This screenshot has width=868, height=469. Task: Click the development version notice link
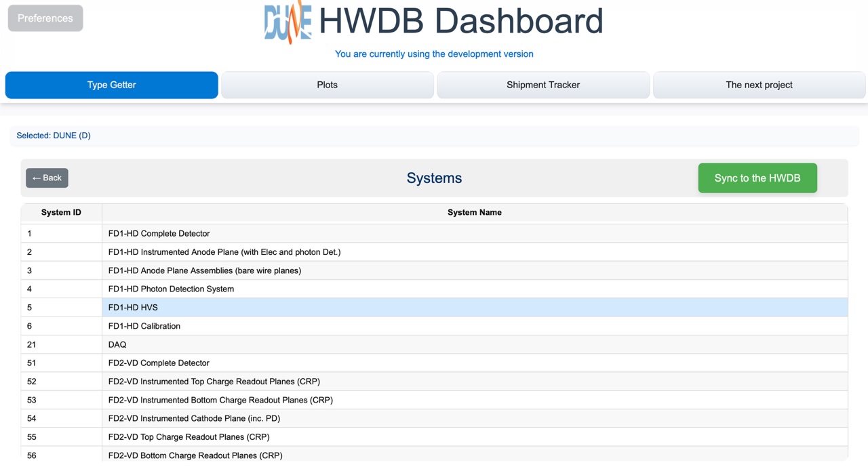433,54
